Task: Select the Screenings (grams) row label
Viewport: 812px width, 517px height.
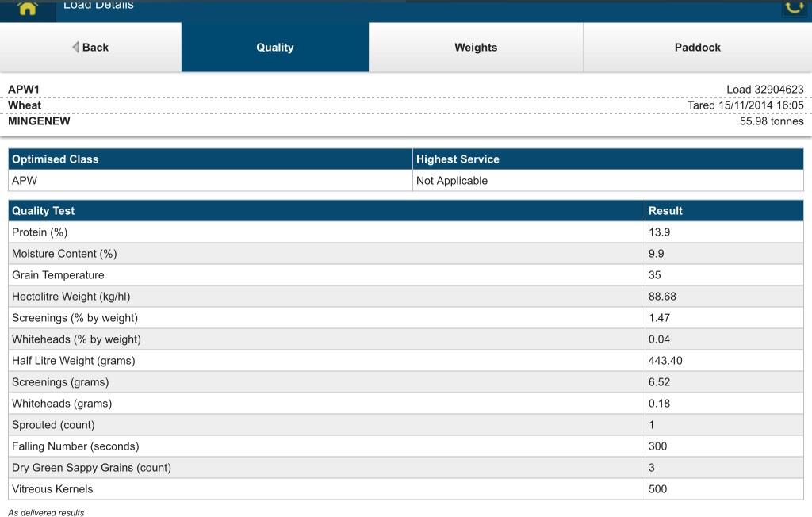Action: coord(60,382)
